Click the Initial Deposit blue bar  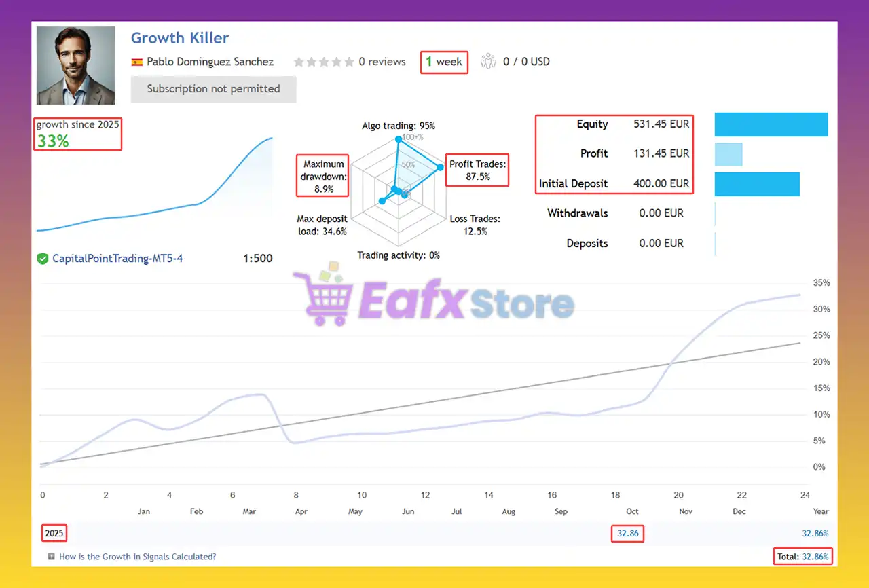[x=757, y=184]
